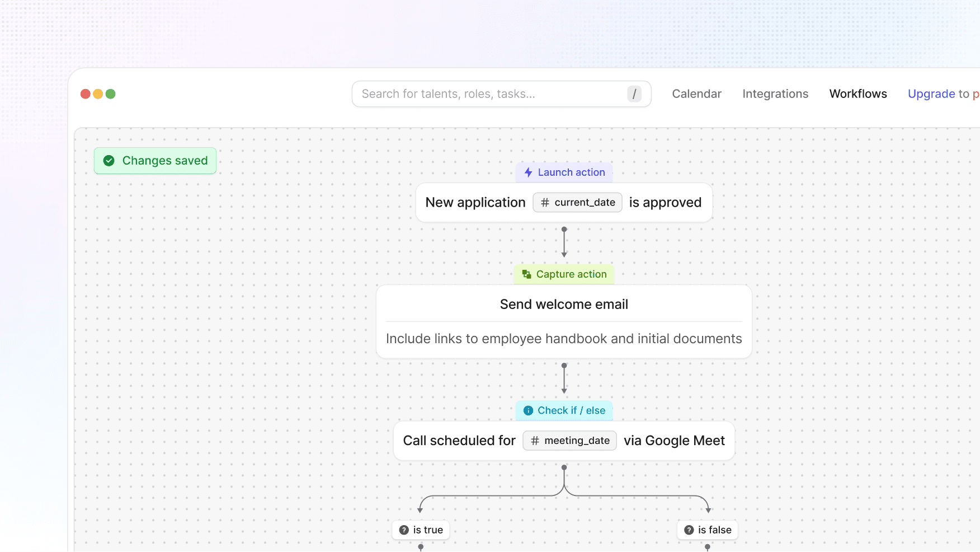Image resolution: width=980 pixels, height=552 pixels.
Task: Select the is true branch label
Action: (428, 530)
